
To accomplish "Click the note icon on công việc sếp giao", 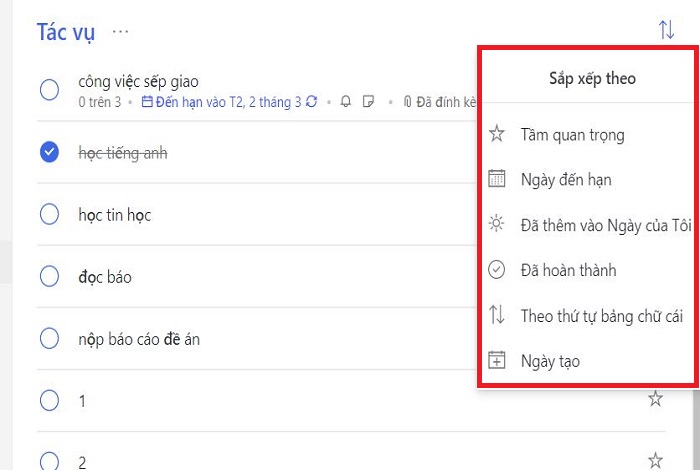I will click(368, 102).
